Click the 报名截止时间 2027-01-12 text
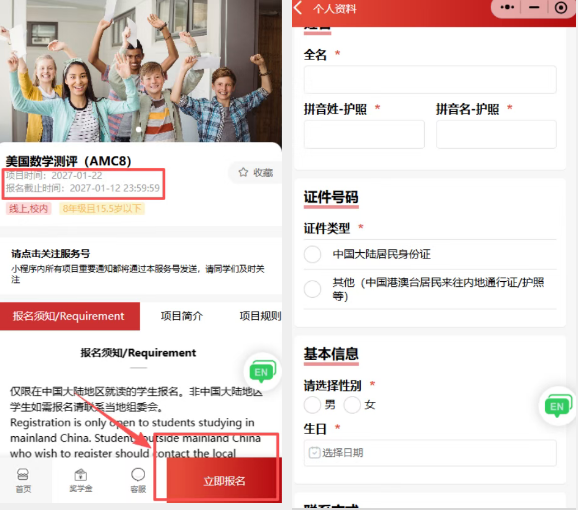The width and height of the screenshot is (578, 510). (x=83, y=188)
